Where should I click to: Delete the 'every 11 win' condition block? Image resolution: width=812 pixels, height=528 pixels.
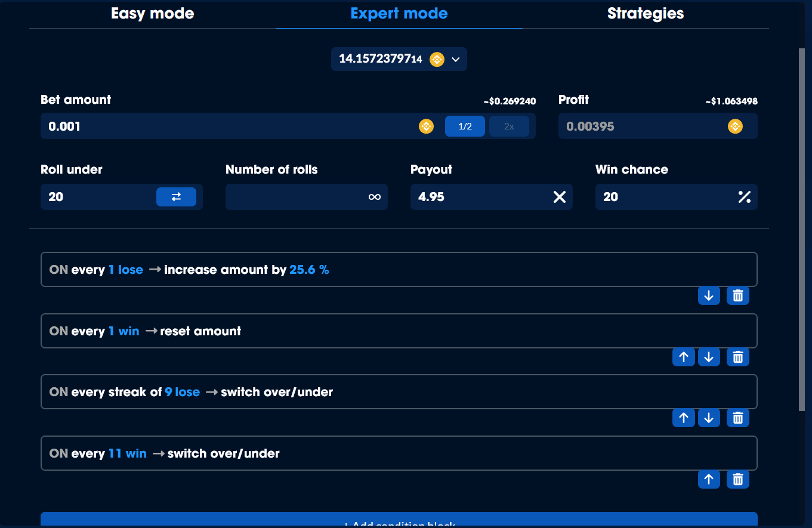(x=737, y=480)
